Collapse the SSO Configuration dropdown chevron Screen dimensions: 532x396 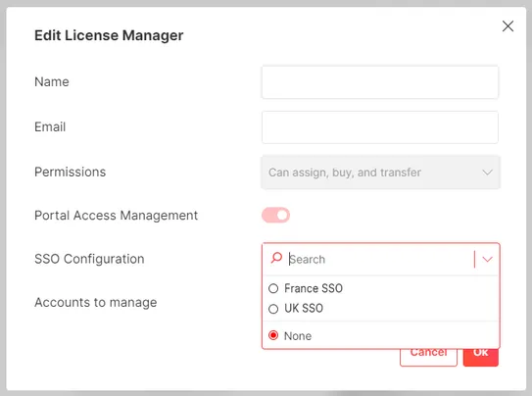tap(487, 259)
